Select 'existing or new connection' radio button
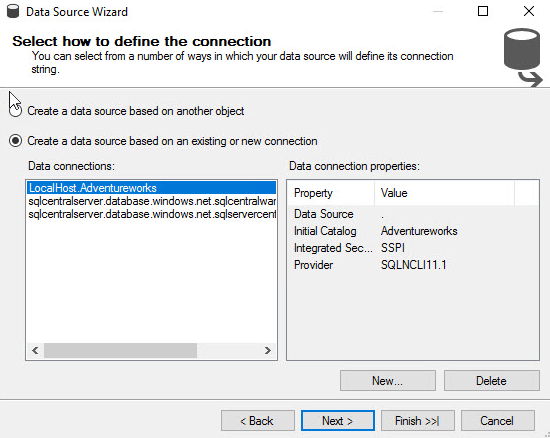The width and height of the screenshot is (550, 438). pyautogui.click(x=15, y=141)
